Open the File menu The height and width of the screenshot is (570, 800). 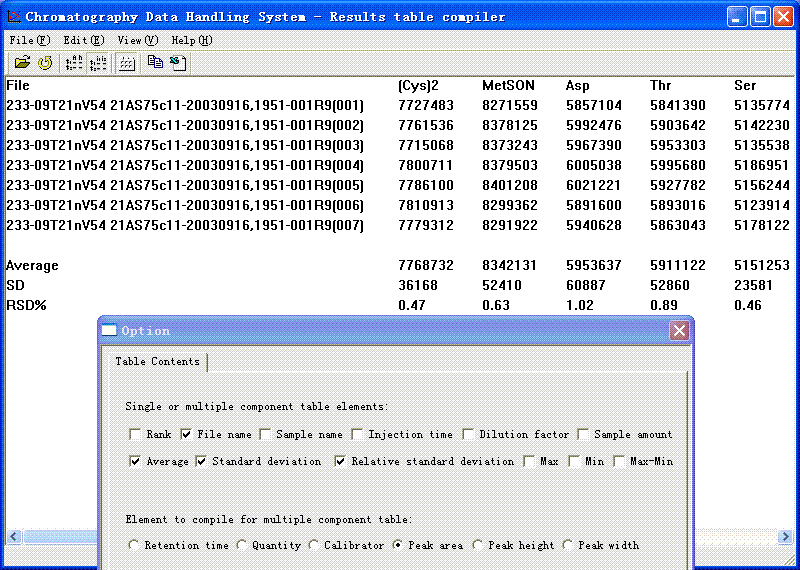coord(30,40)
